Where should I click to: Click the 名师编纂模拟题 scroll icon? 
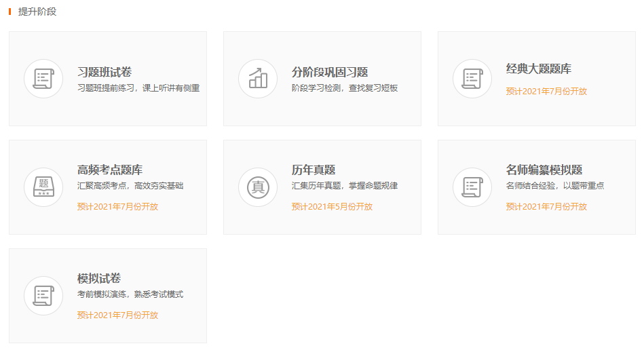pyautogui.click(x=472, y=187)
